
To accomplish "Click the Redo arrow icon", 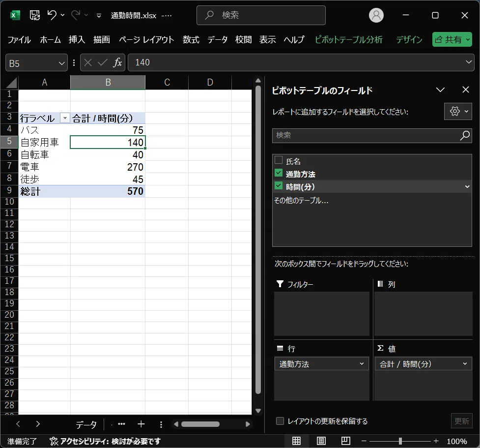I will [x=75, y=15].
